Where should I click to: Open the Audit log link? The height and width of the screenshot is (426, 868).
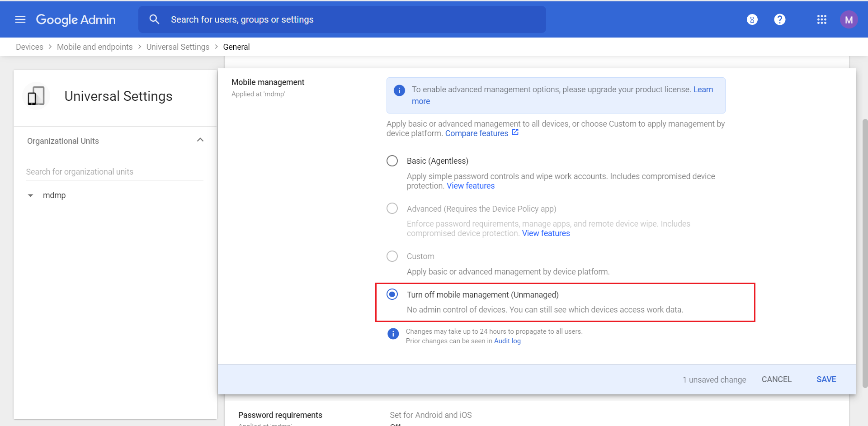tap(507, 341)
